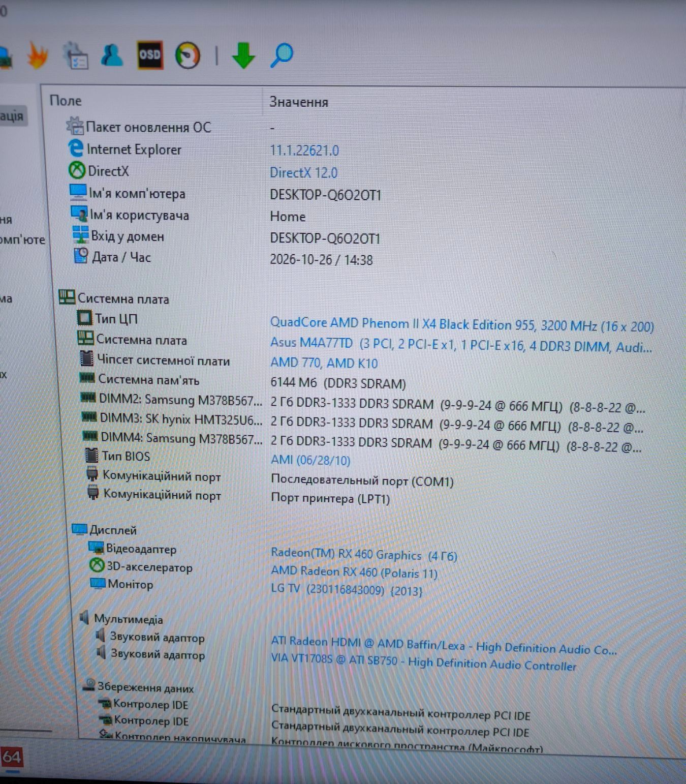Select the 6144 МБ (DDR3 SDRAM) value
Viewport: 686px width, 784px height.
point(338,383)
